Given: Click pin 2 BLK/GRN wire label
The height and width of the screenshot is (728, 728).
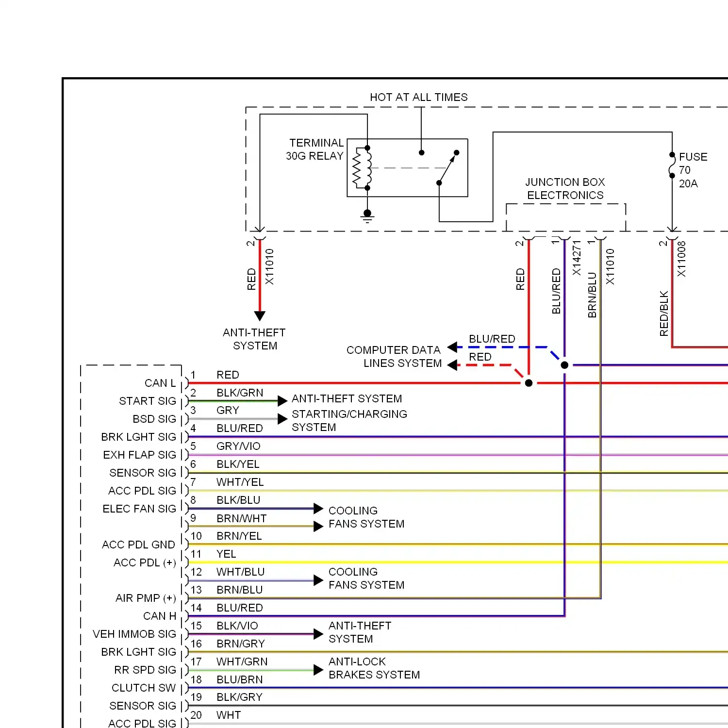Looking at the screenshot, I should 240,393.
